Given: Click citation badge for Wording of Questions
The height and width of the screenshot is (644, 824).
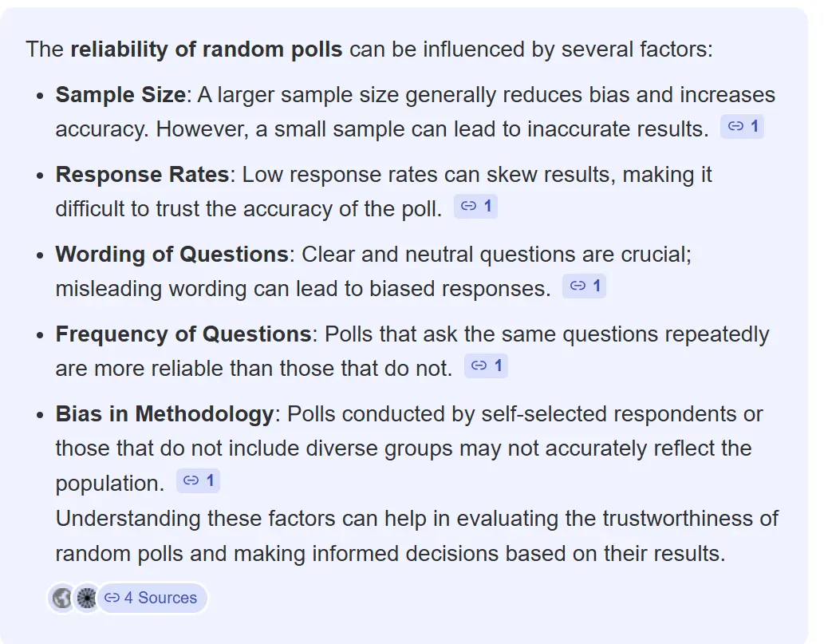Looking at the screenshot, I should click(x=585, y=286).
